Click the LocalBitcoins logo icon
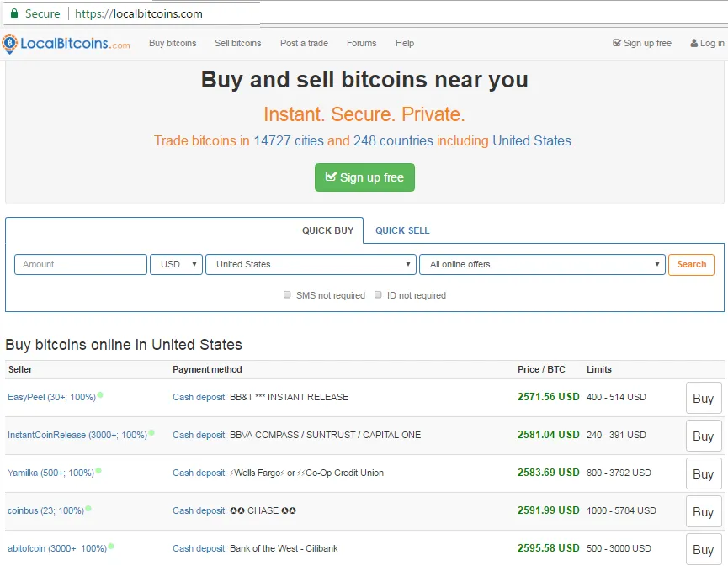728x566 pixels. pos(9,44)
